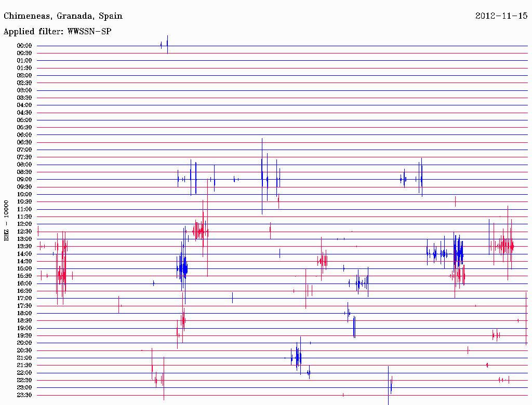
Task: Click the 'Applied filter: WWSSN-SP' text
Action: click(57, 32)
